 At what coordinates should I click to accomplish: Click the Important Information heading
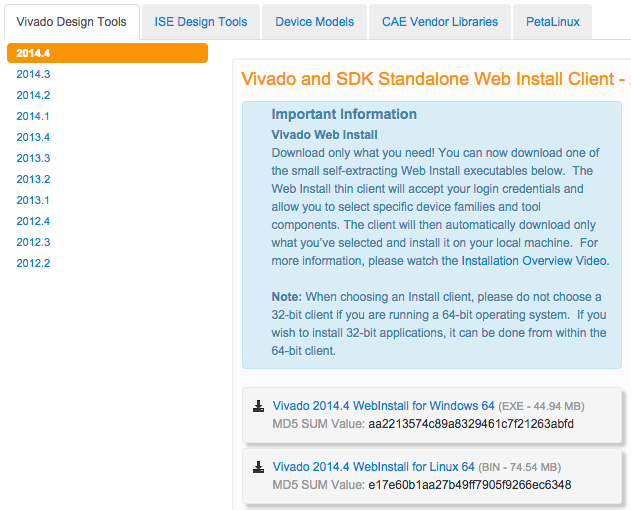pyautogui.click(x=344, y=114)
